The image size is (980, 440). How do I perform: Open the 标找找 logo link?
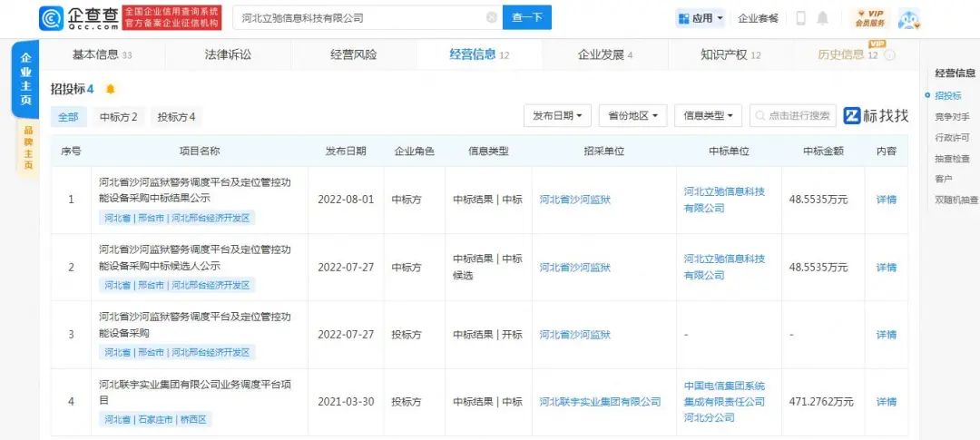coord(876,115)
